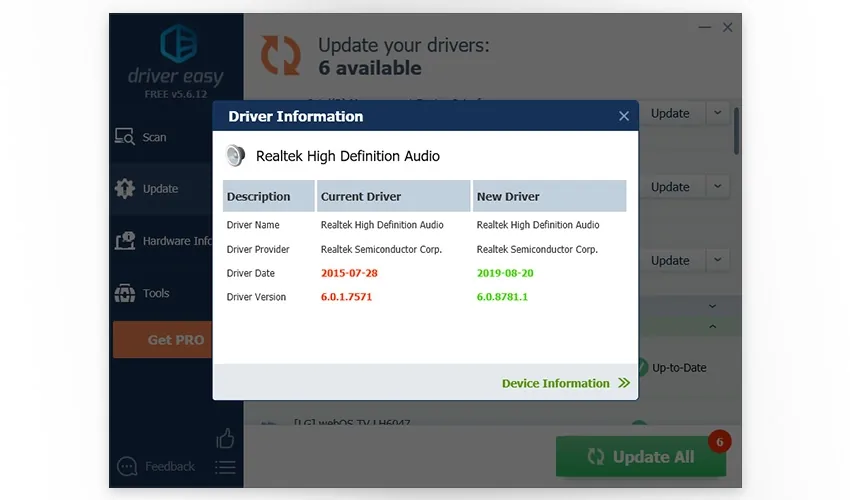
Task: Click the Realtek speaker icon
Action: pos(235,156)
